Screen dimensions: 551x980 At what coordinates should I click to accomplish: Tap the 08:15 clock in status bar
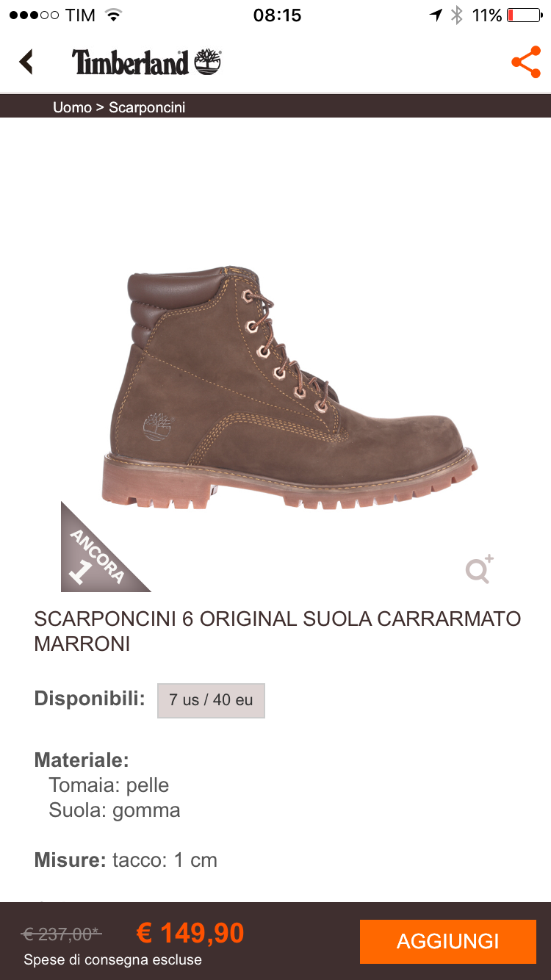click(x=277, y=15)
